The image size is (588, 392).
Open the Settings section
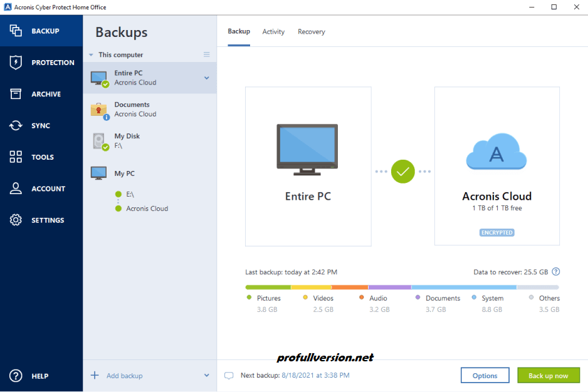click(x=41, y=220)
